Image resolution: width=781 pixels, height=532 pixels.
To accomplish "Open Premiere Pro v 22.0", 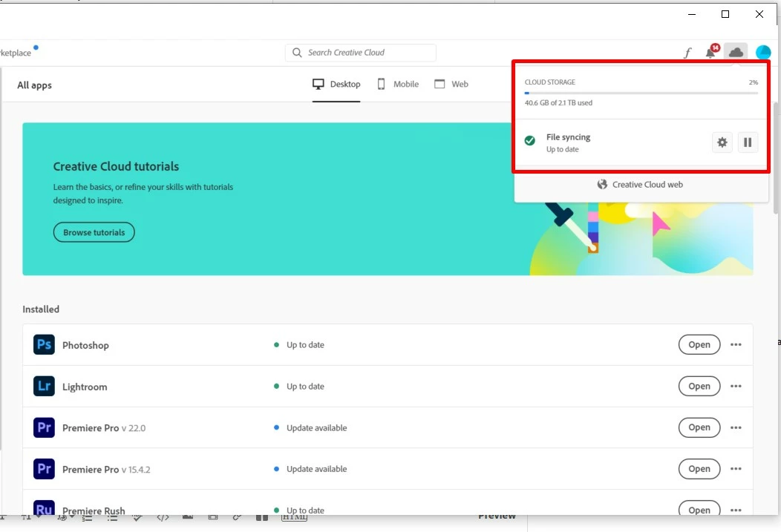I will (x=699, y=427).
